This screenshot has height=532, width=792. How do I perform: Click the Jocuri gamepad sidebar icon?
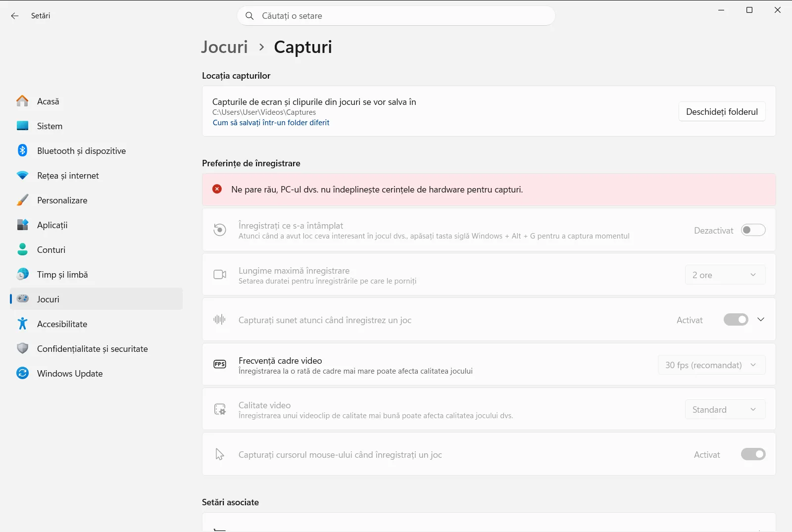pos(22,299)
